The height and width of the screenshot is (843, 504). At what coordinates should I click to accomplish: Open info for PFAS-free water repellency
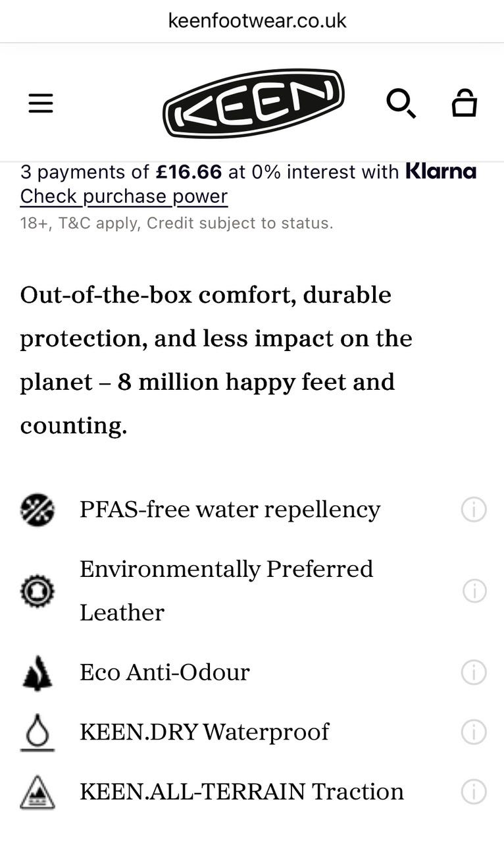tap(474, 510)
